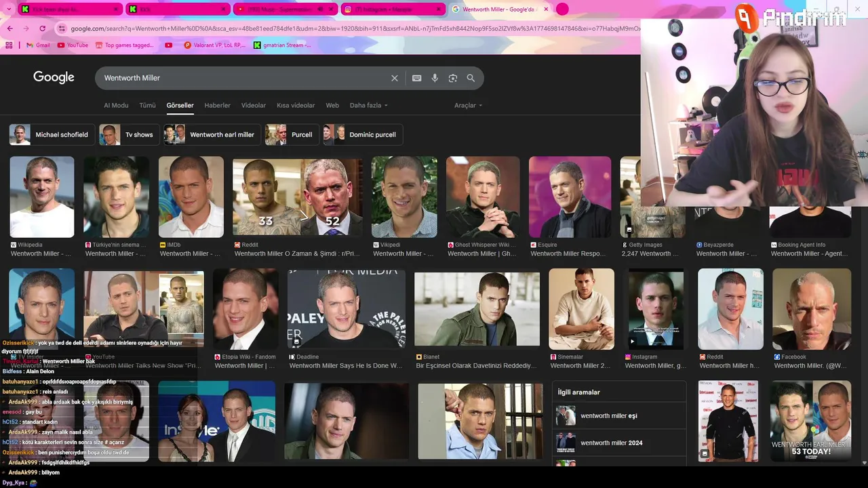Screen dimensions: 868x488
Task: Open the 'gmatrian Stream' Kick bookmark
Action: 282,45
